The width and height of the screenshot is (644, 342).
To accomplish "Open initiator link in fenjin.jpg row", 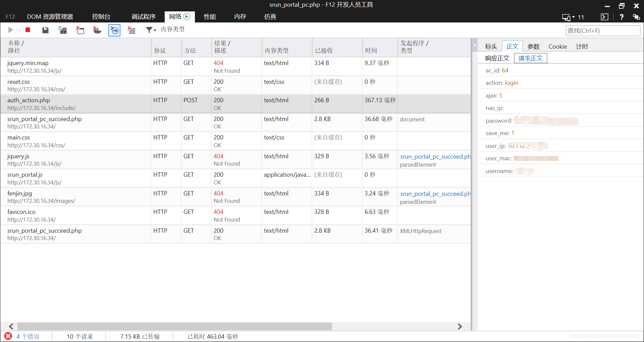I will (x=435, y=194).
